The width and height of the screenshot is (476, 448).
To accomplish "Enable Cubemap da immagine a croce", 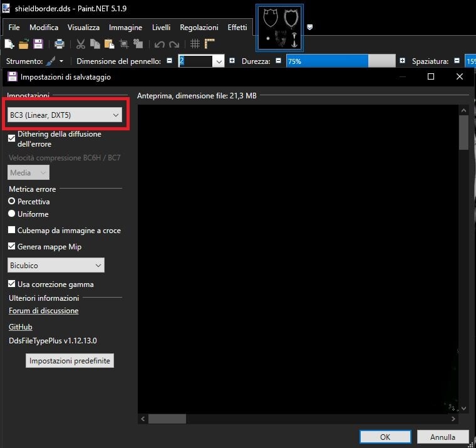I will [x=11, y=230].
